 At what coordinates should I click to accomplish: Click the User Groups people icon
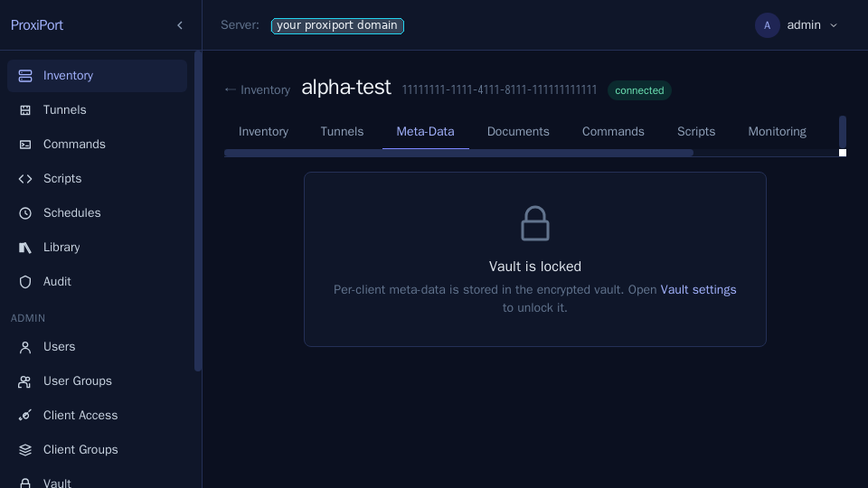25,381
